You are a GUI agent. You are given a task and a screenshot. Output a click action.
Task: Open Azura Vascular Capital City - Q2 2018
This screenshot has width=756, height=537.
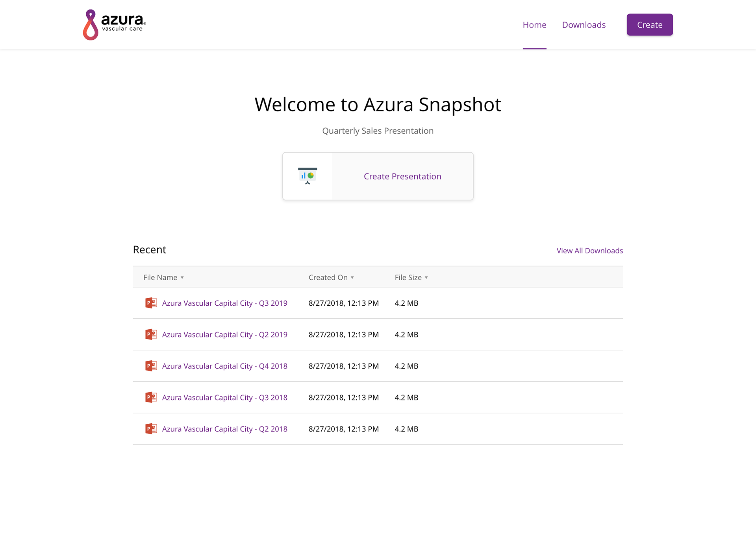click(225, 429)
